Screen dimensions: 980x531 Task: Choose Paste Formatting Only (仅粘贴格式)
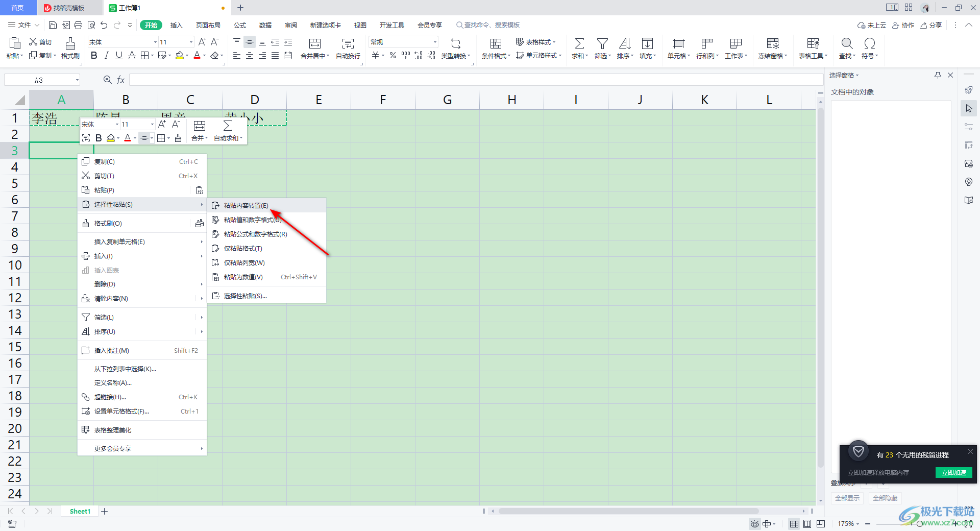click(x=266, y=248)
